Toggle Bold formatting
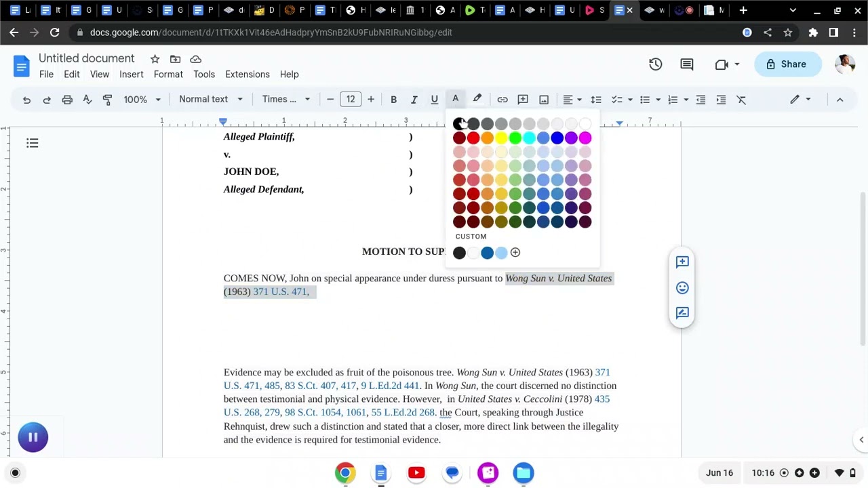 click(x=393, y=100)
